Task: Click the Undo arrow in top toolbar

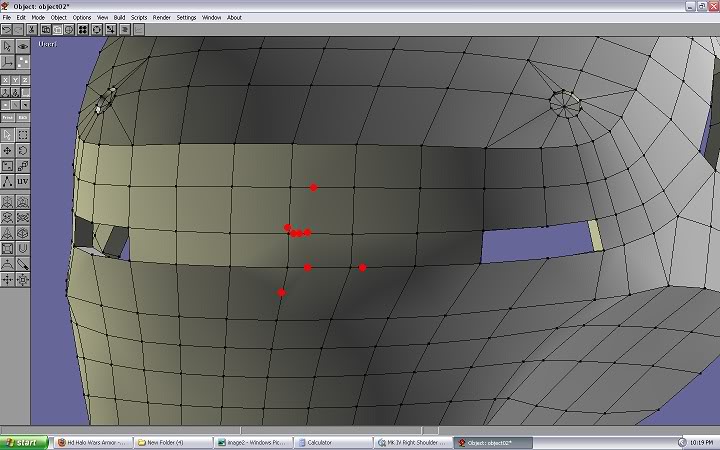Action: 6,30
